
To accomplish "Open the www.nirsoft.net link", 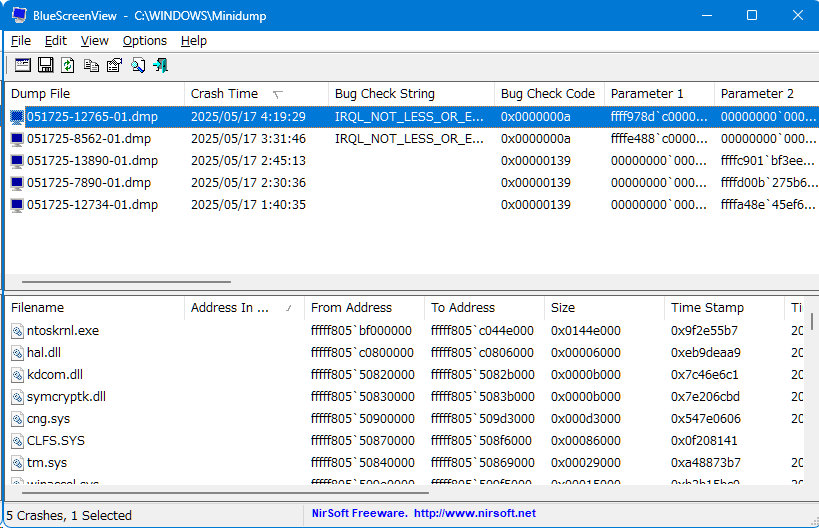I will tap(475, 513).
